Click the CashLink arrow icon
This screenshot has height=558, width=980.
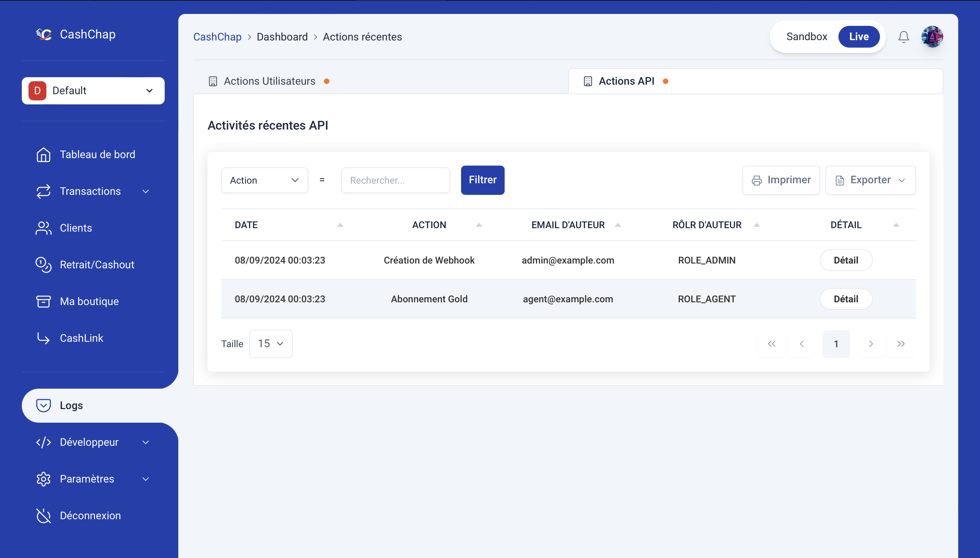click(x=43, y=338)
